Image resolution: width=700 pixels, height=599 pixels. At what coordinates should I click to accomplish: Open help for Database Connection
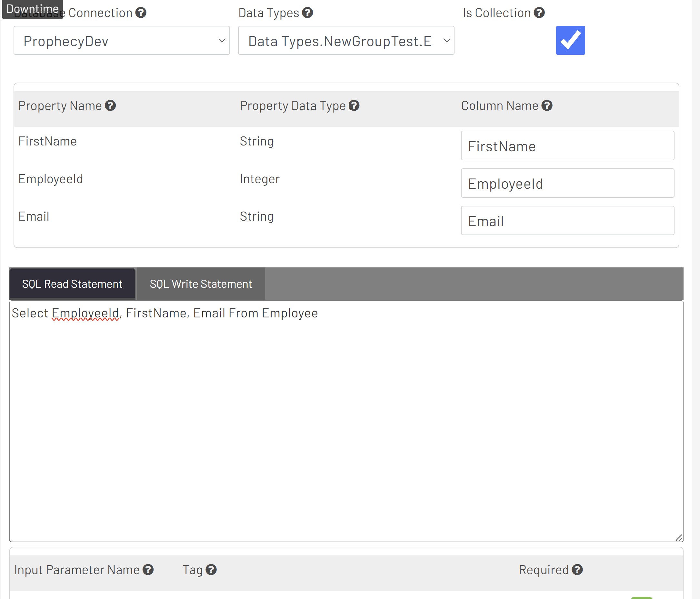(x=142, y=13)
